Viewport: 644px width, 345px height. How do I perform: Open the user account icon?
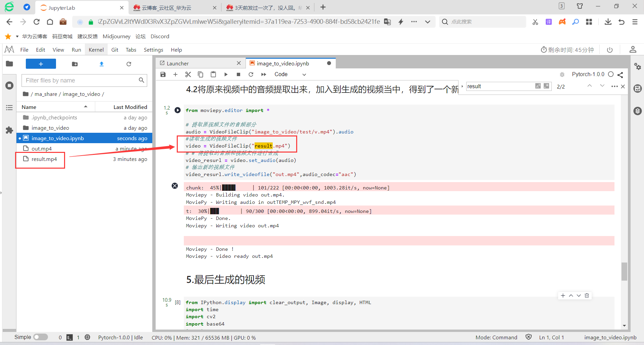point(633,50)
